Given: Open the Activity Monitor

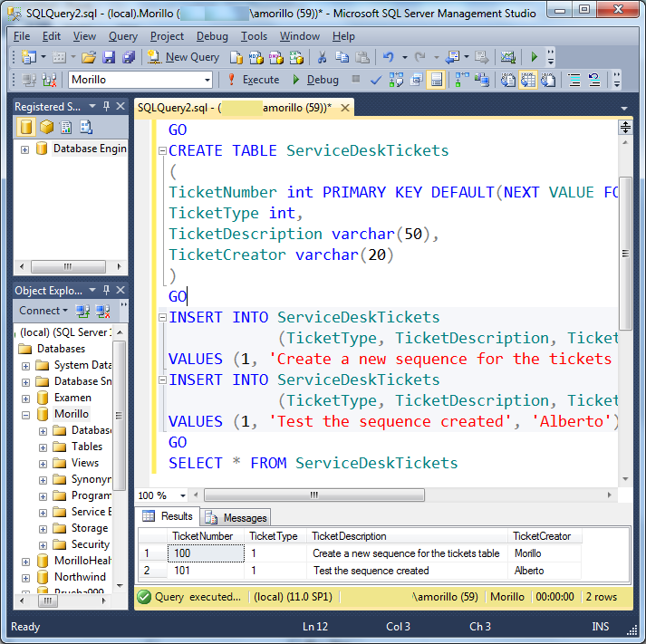Looking at the screenshot, I should click(508, 57).
